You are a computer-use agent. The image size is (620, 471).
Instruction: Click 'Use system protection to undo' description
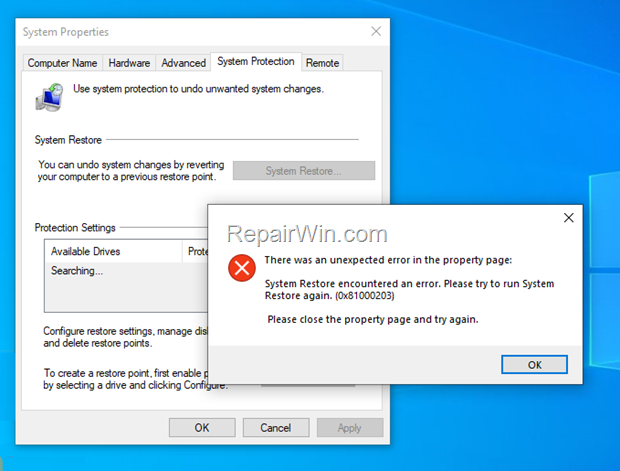198,89
